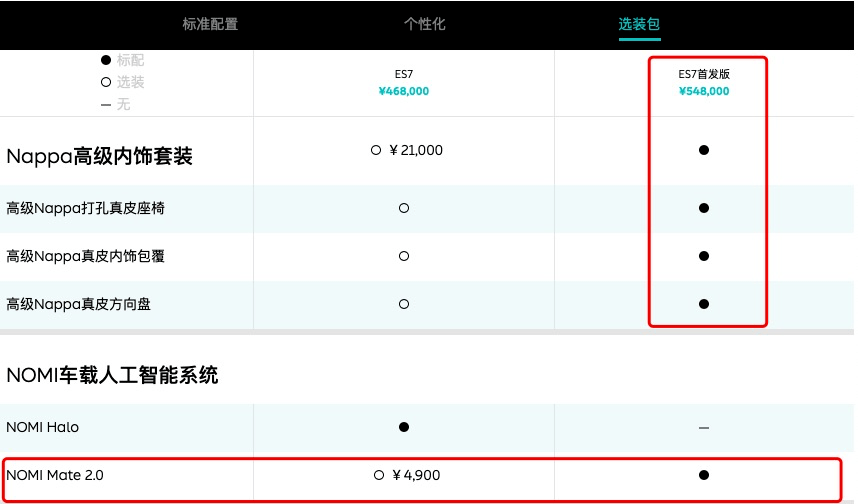The width and height of the screenshot is (858, 504).
Task: Click the 高级Nappa打孔真皮座椅 row label
Action: tap(85, 208)
